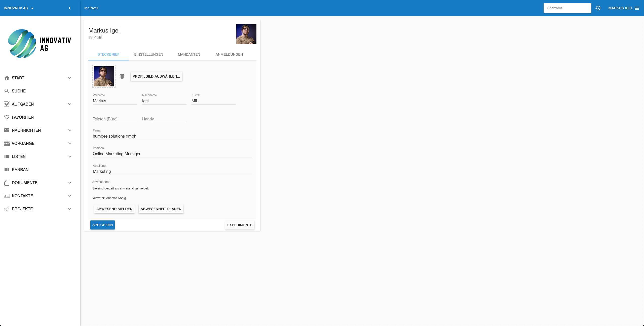Switch to Einstellungen tab

(x=148, y=54)
